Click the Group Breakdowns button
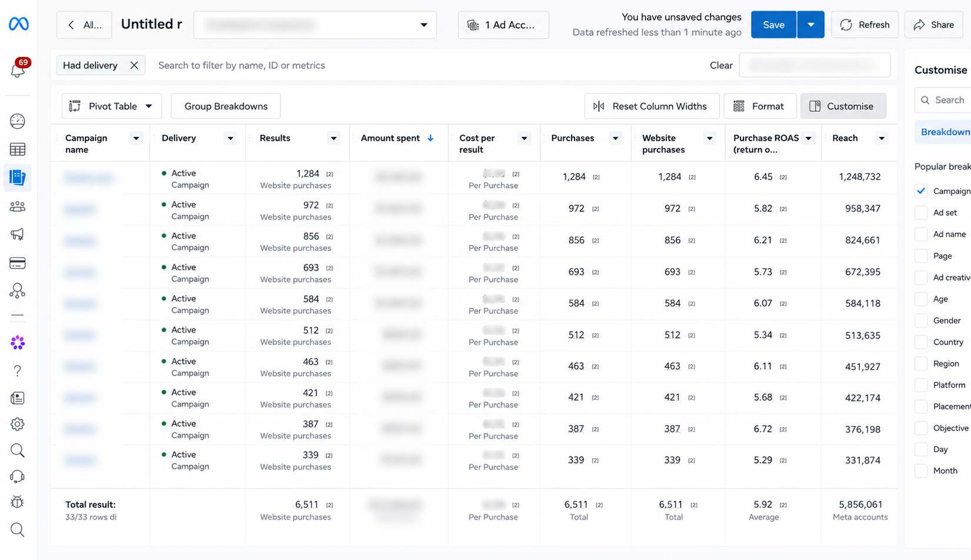Screen dimensions: 971x560 click(x=226, y=106)
